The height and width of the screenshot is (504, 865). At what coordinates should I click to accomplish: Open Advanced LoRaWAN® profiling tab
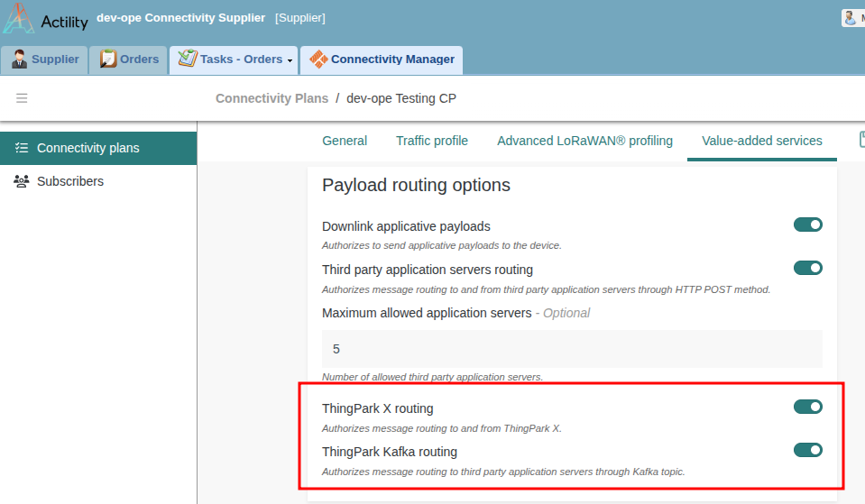[x=584, y=142]
